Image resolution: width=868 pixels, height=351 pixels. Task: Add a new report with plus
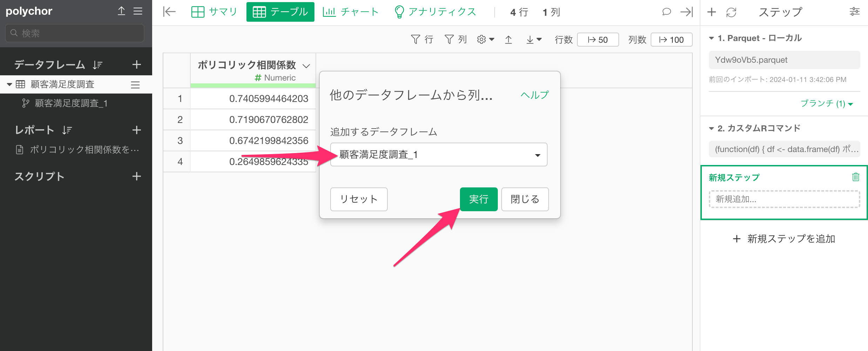(x=137, y=130)
